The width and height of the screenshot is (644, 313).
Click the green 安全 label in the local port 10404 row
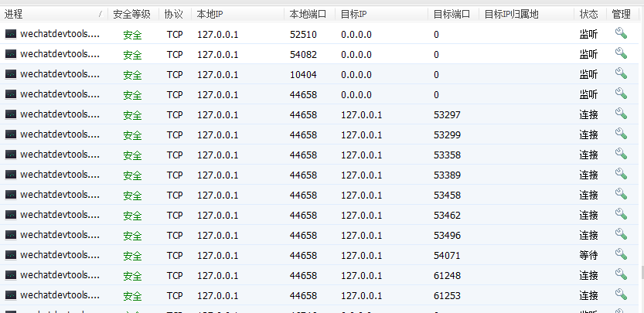coord(132,75)
